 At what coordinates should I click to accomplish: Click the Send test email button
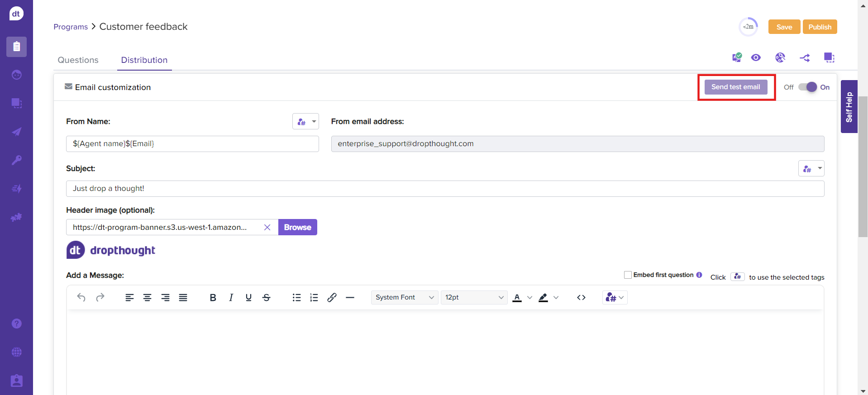click(x=735, y=87)
